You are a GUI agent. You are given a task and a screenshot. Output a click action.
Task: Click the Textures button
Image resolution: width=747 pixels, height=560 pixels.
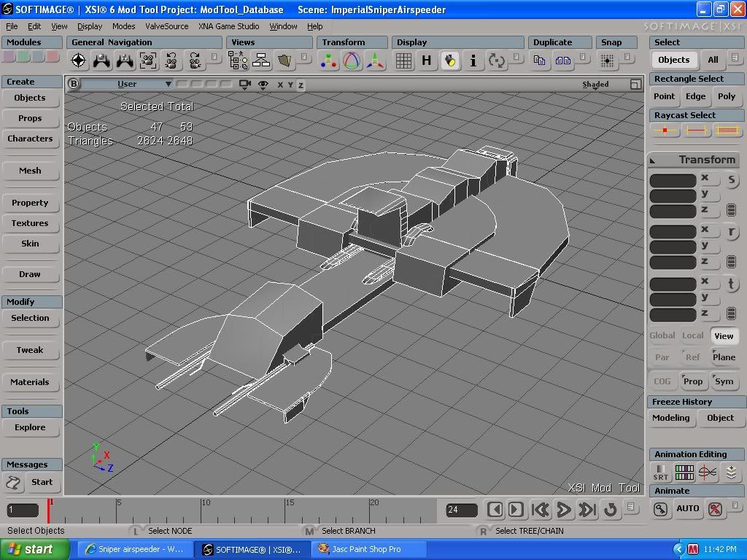30,223
